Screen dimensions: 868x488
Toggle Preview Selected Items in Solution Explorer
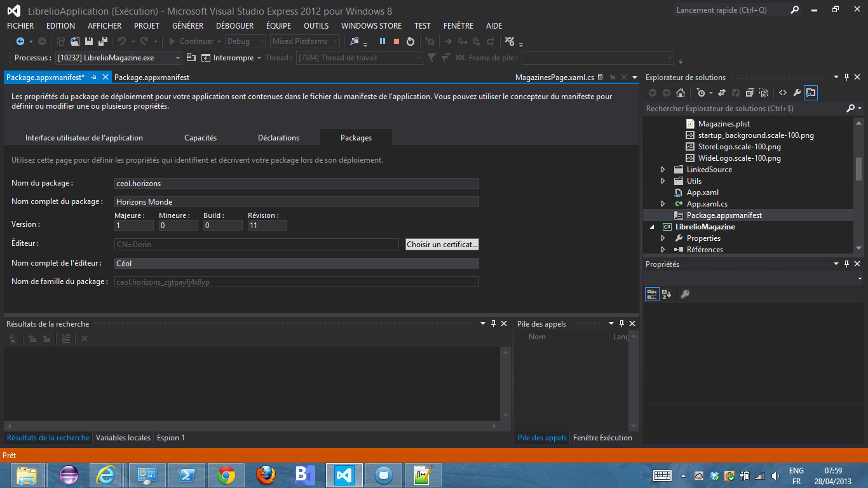point(811,93)
